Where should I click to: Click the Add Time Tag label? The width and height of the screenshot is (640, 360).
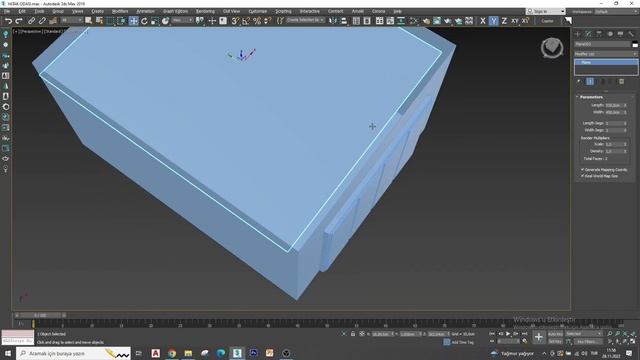(462, 342)
